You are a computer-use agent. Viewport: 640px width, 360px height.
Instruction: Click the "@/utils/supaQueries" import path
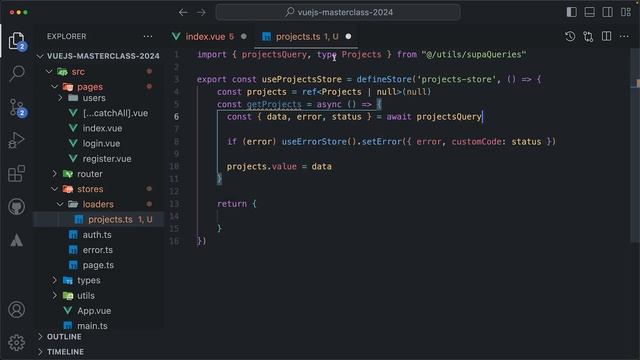(x=474, y=55)
